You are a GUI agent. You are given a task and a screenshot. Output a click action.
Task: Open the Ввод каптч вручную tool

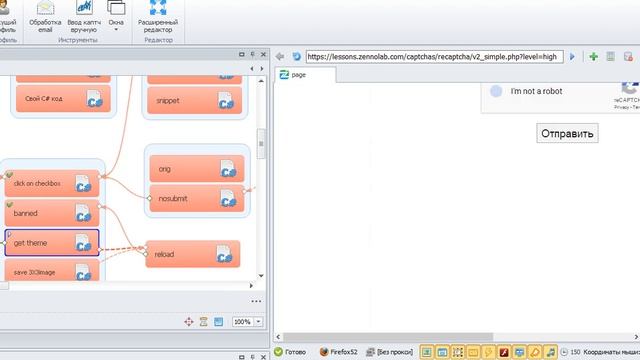tap(84, 17)
